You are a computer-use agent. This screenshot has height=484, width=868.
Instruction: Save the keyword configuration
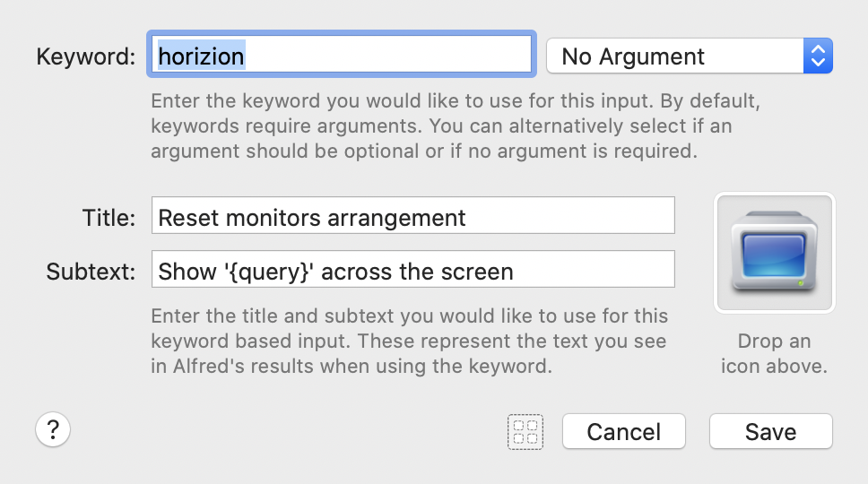(x=770, y=431)
